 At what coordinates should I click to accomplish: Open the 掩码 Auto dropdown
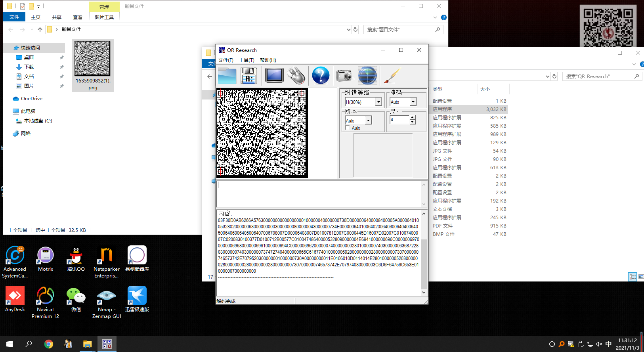click(x=413, y=102)
